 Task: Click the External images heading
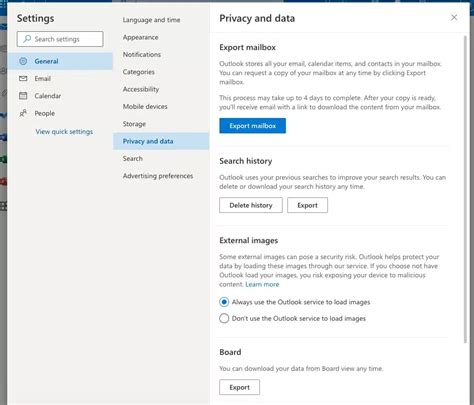point(249,240)
